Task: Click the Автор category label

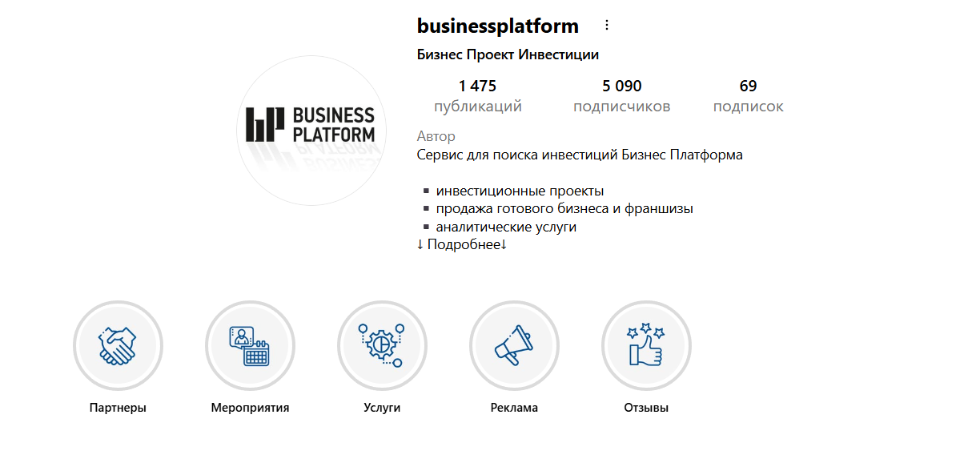Action: click(x=436, y=136)
